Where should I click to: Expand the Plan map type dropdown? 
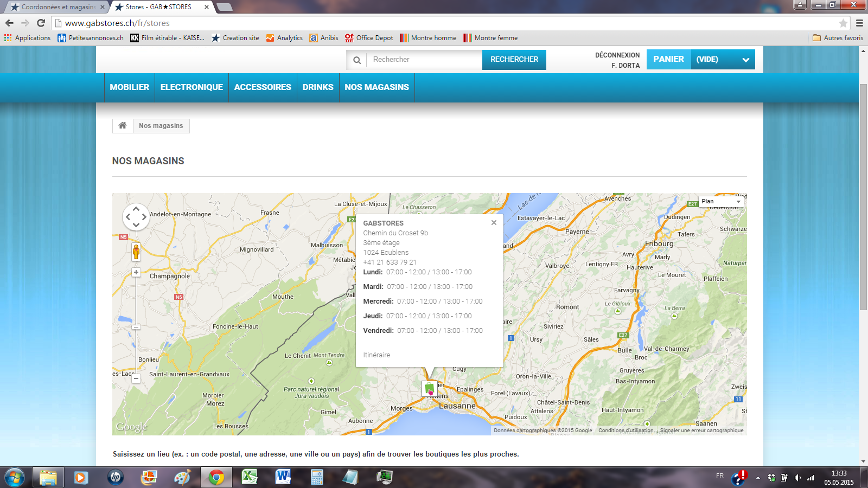tap(720, 201)
